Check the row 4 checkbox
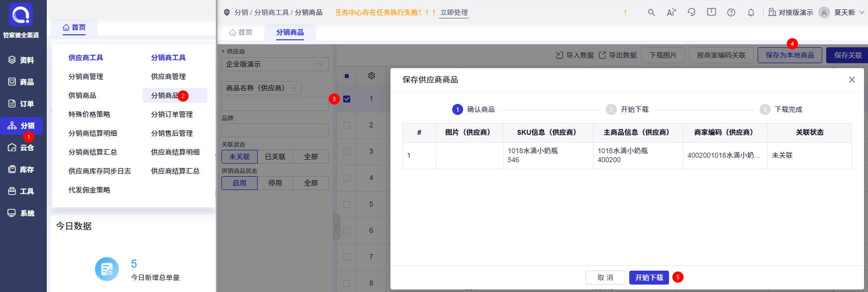 347,178
